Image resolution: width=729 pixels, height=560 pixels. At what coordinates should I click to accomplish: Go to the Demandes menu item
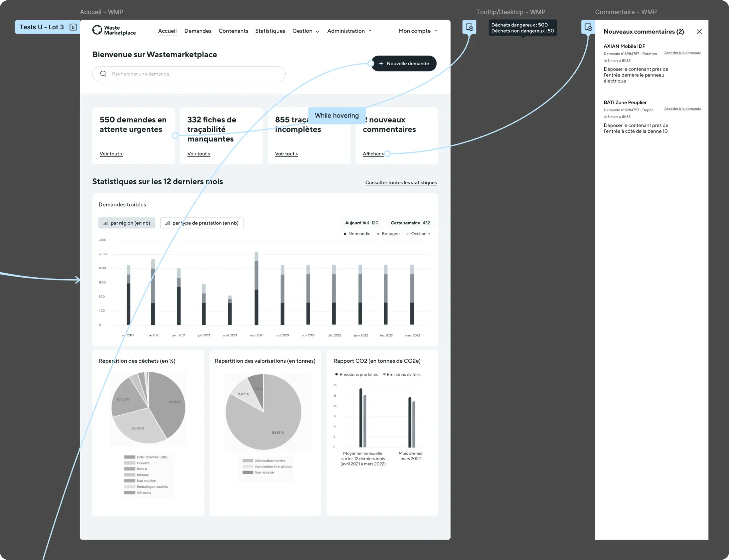pos(198,31)
